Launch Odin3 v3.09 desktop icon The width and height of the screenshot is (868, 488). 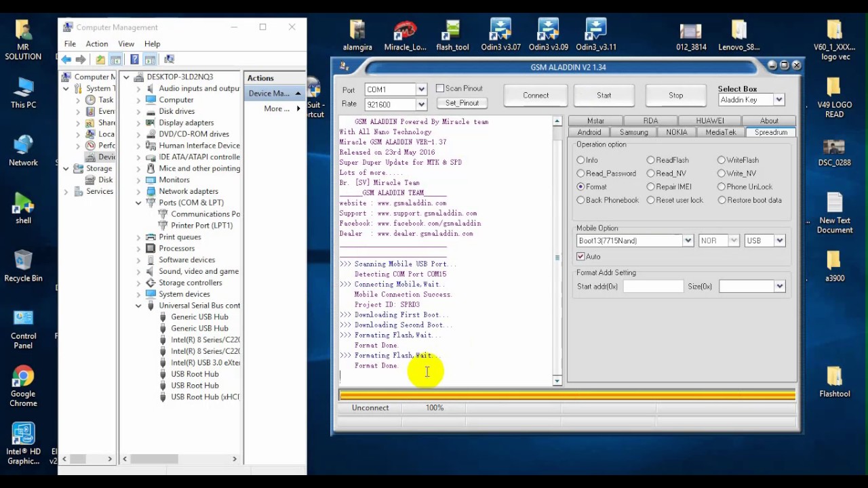point(548,35)
